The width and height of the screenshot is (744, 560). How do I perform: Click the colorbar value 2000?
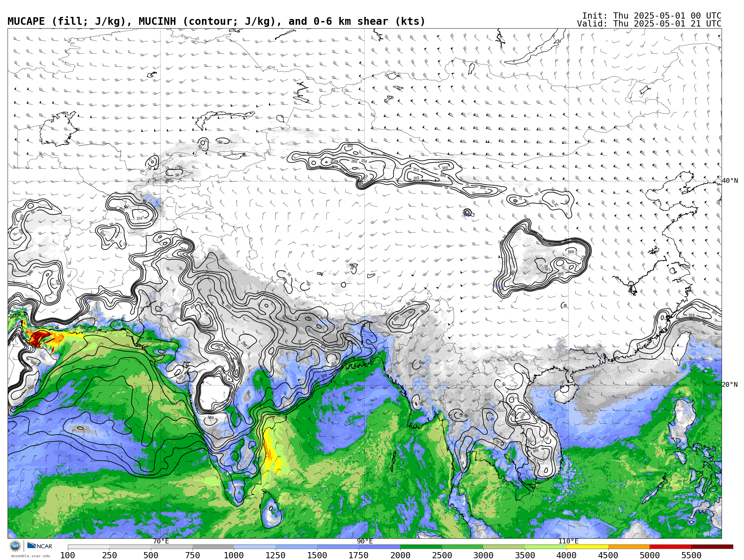400,556
